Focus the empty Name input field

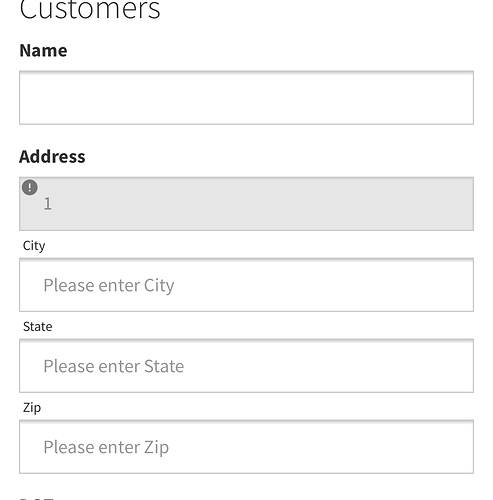[x=246, y=98]
